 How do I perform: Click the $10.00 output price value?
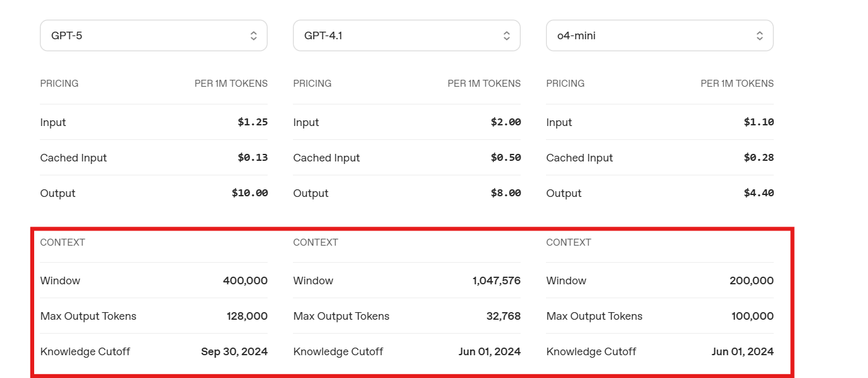[250, 193]
